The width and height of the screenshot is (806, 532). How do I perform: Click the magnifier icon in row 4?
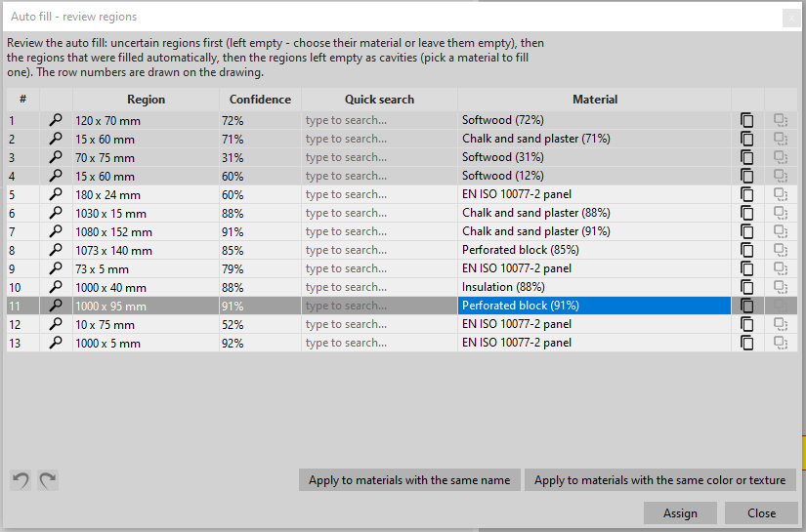[56, 176]
